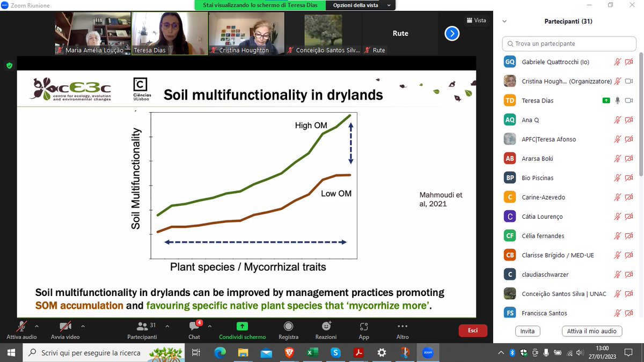Click Windows taskbar search box

[103, 353]
